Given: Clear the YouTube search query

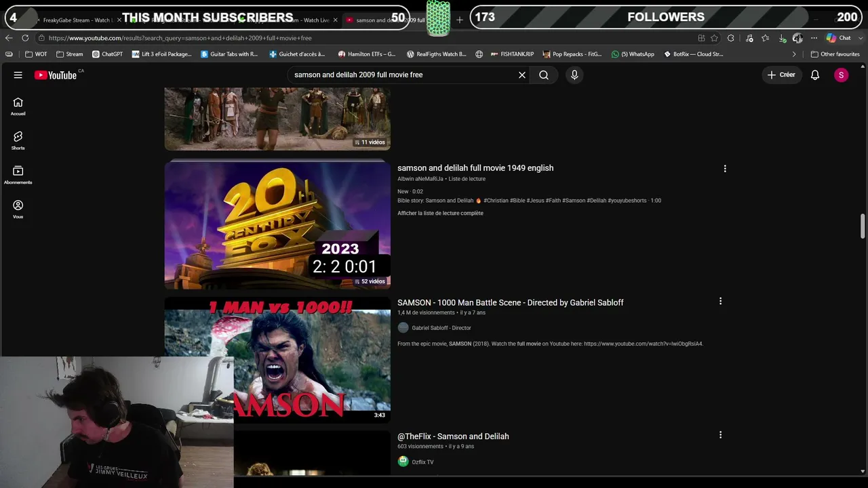Looking at the screenshot, I should (522, 75).
